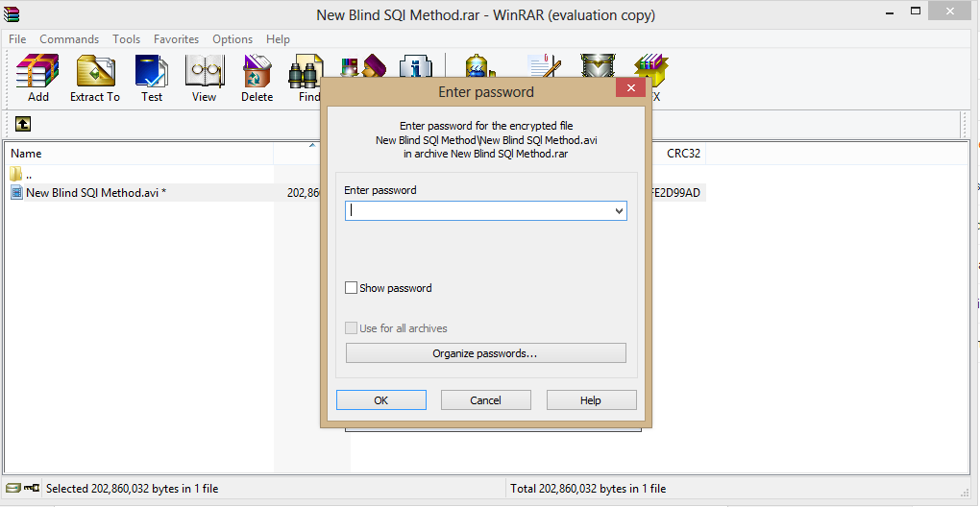Open Organize passwords dialog
Viewport: 980px width, 507px height.
pos(485,352)
